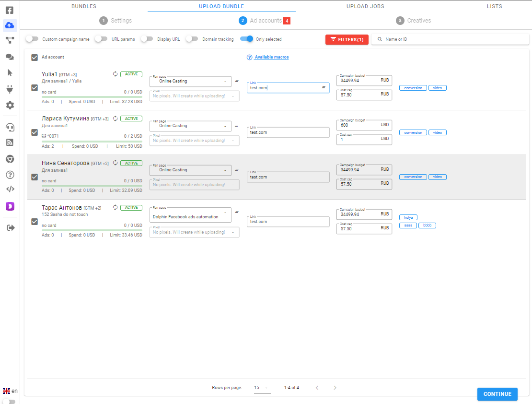Open Fan page dropdown for Yulia1
Screen dimensions: 532x404
pos(190,81)
